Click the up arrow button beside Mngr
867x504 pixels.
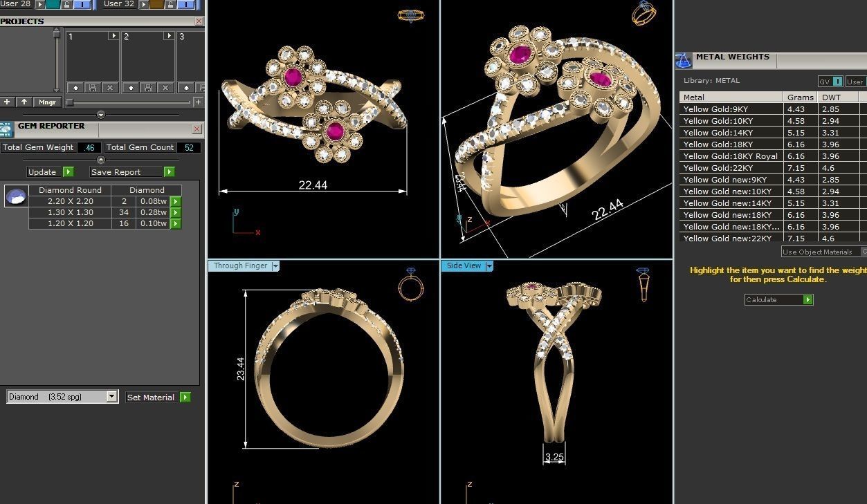tap(24, 102)
